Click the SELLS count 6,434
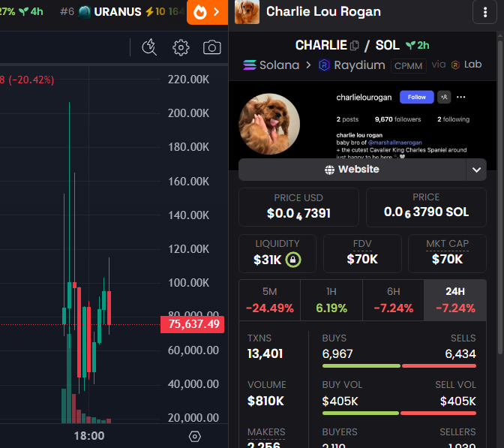 pos(460,354)
